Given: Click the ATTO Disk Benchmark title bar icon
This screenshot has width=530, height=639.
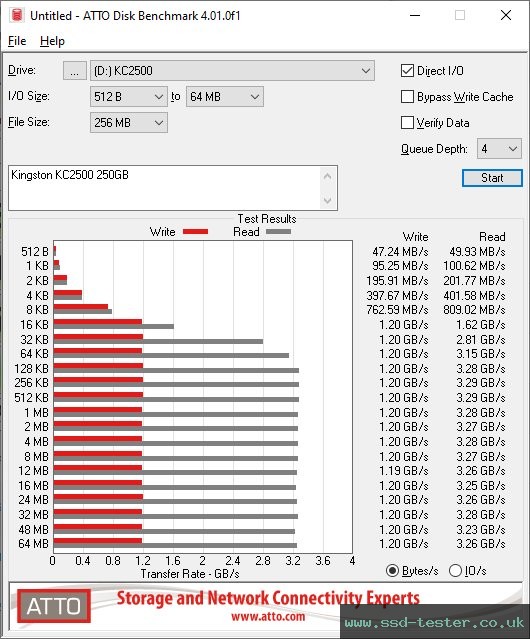Looking at the screenshot, I should [17, 15].
